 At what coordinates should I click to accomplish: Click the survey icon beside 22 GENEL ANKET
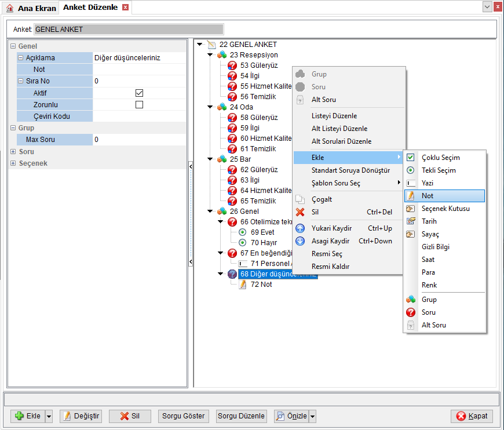(x=211, y=45)
